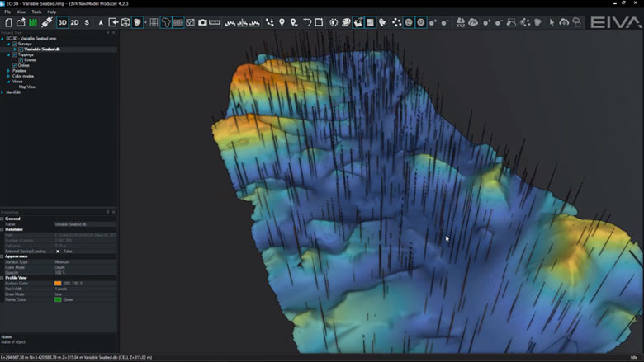Click the Name field in Properties
644x362 pixels.
(x=85, y=224)
